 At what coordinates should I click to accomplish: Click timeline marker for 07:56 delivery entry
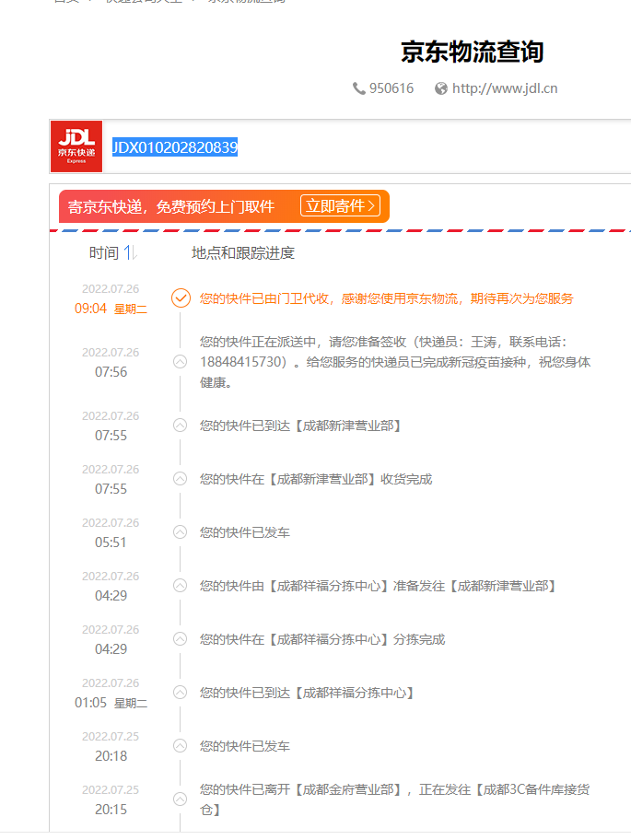click(x=180, y=362)
